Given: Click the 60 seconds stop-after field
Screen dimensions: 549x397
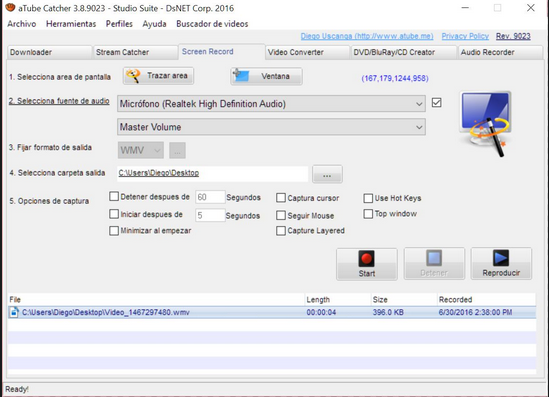Looking at the screenshot, I should tap(210, 197).
